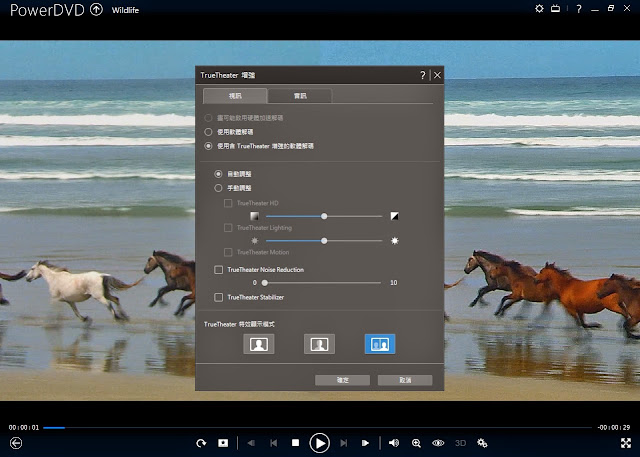Choose manual adjustment (手動調整)
This screenshot has width=640, height=457.
(218, 188)
